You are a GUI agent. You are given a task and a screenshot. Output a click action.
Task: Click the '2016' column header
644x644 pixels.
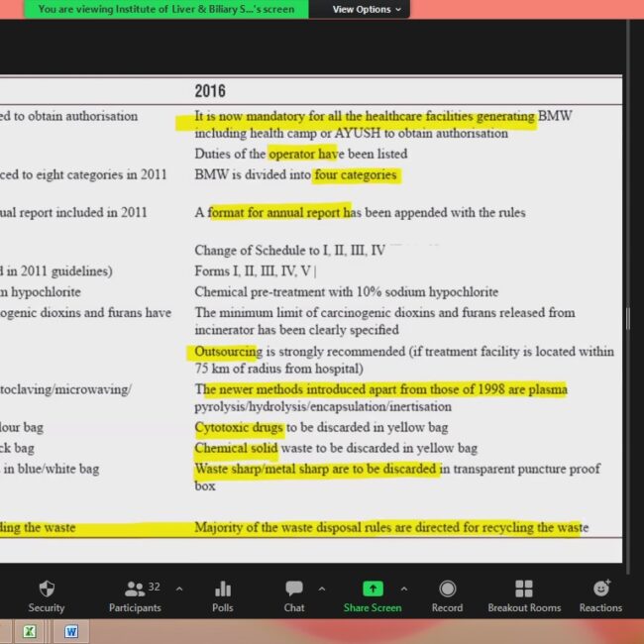(210, 91)
